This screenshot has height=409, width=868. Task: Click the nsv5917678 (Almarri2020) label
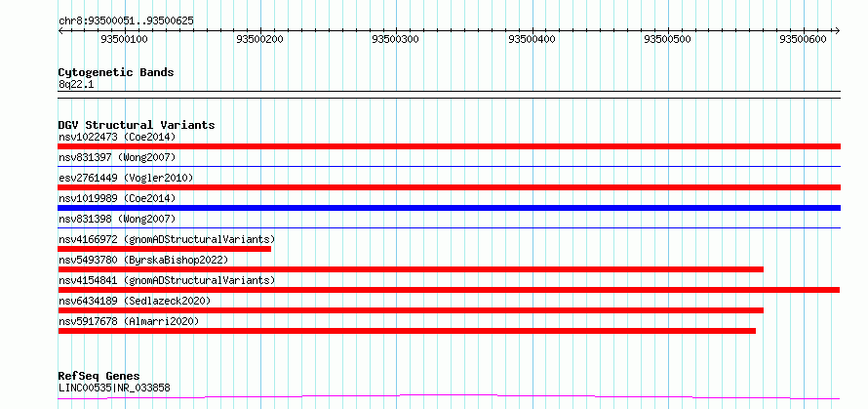(129, 321)
